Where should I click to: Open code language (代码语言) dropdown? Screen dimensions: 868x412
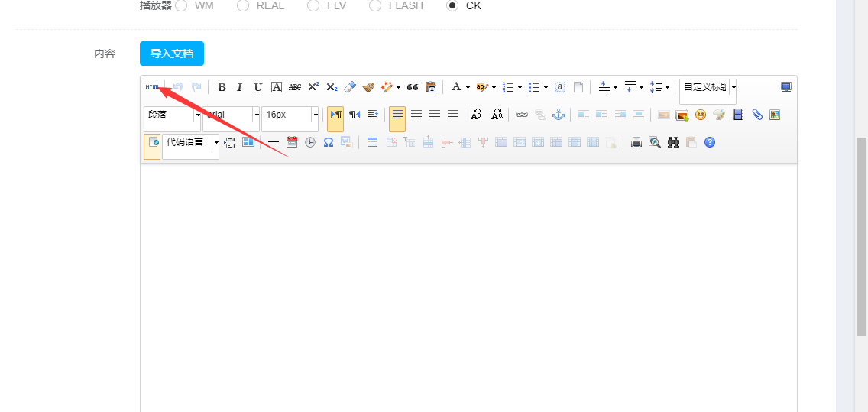216,142
